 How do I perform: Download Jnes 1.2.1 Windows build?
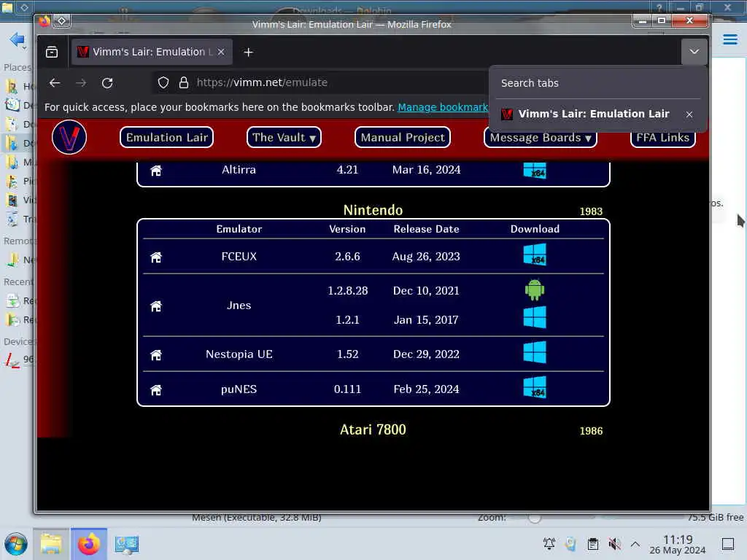click(x=535, y=318)
